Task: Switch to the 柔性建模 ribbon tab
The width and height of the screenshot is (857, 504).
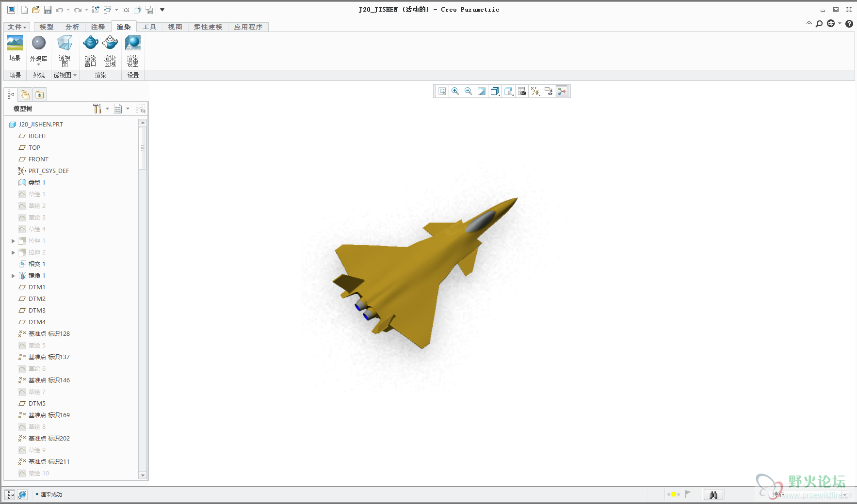Action: pyautogui.click(x=208, y=27)
